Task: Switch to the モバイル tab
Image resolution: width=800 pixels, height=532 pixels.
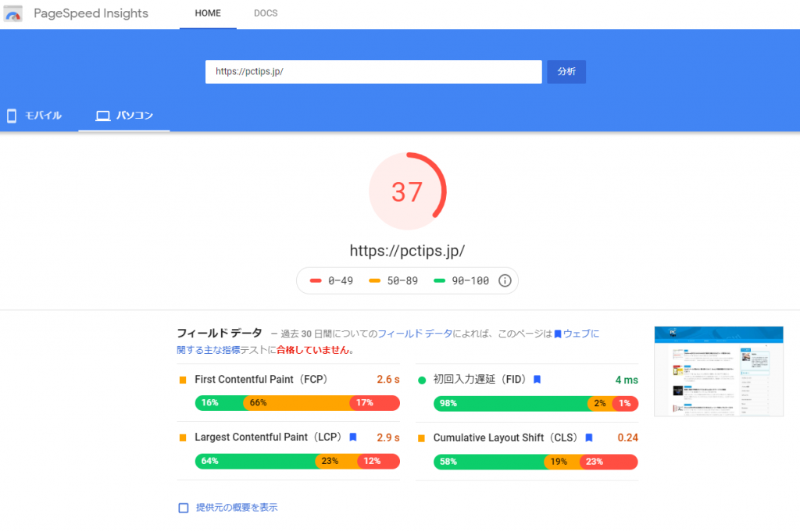Action: click(34, 116)
